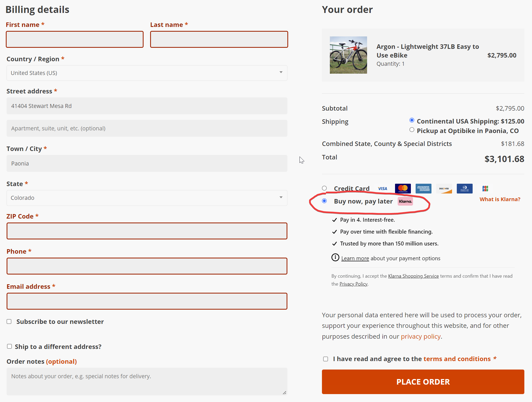
Task: Open the Klarna Shopping Service terms link
Action: coord(413,276)
